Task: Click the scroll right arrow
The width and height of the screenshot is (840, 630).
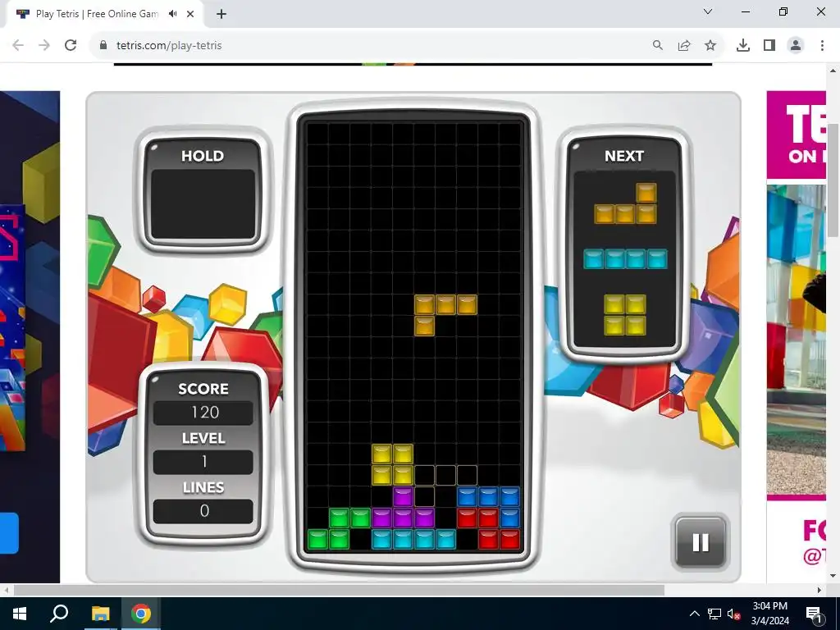Action: pos(819,590)
